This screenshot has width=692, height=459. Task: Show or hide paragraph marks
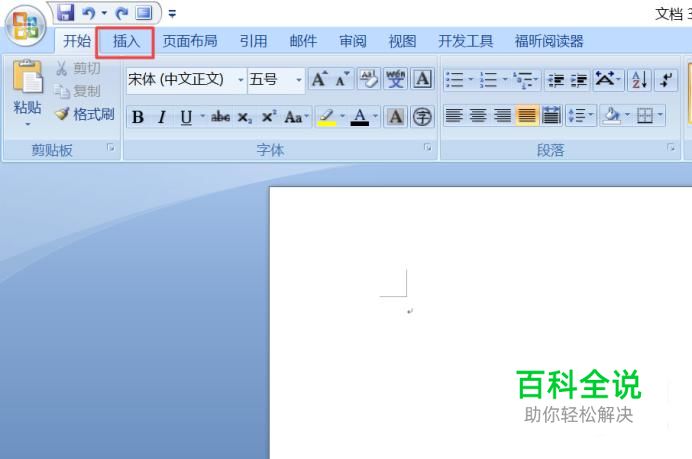[x=666, y=80]
